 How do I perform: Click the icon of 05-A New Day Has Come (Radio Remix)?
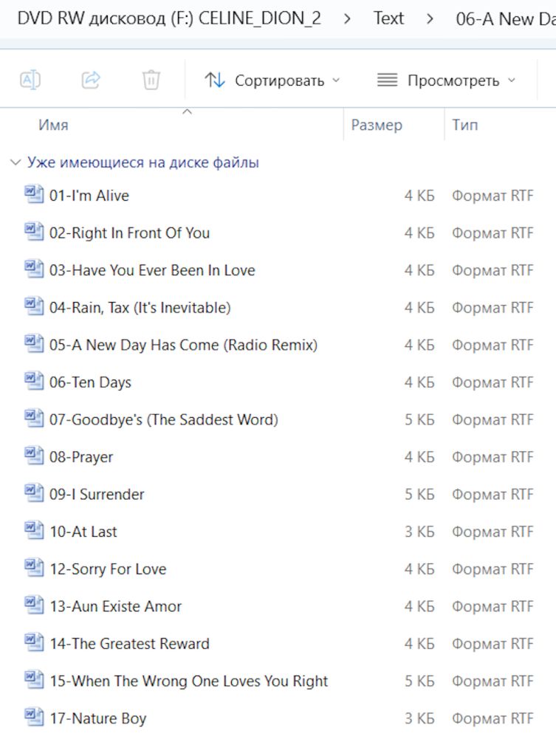(34, 344)
